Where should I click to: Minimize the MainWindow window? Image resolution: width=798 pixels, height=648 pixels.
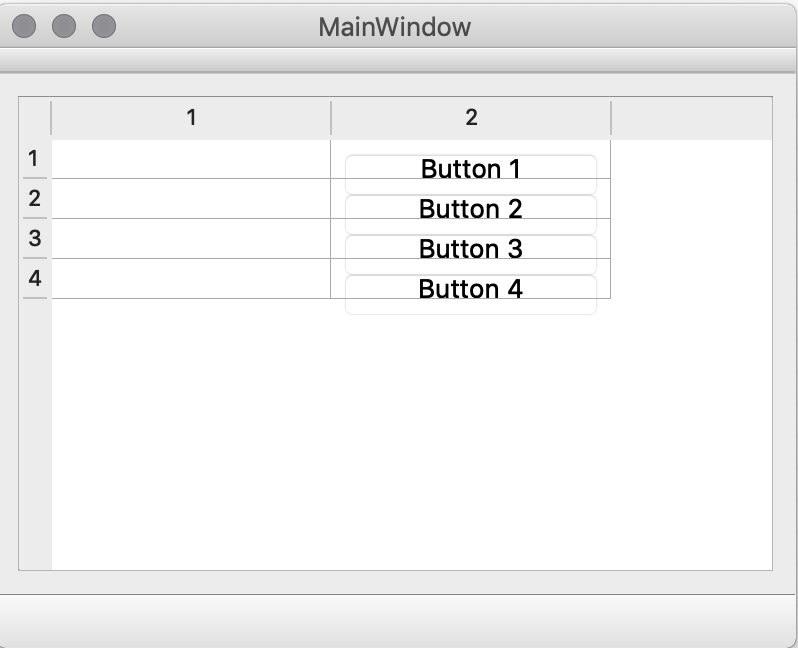click(x=64, y=27)
